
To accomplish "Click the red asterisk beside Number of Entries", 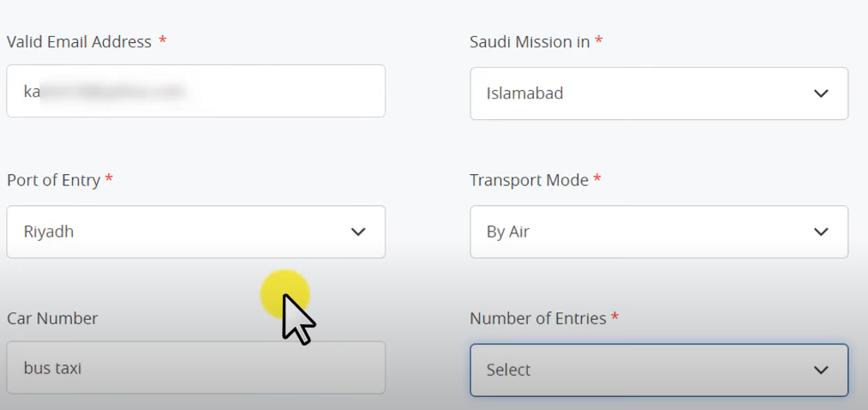I will tap(614, 317).
